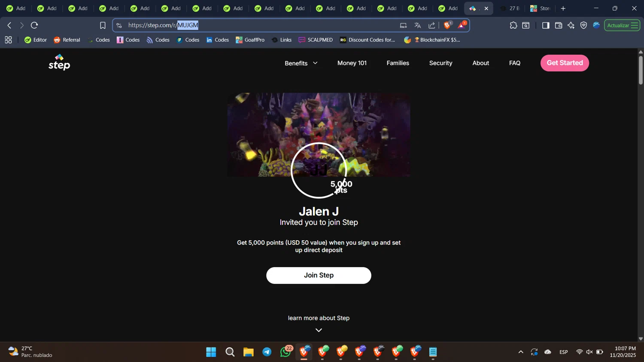Click the Jalen J name text
This screenshot has height=362, width=644.
point(319,211)
